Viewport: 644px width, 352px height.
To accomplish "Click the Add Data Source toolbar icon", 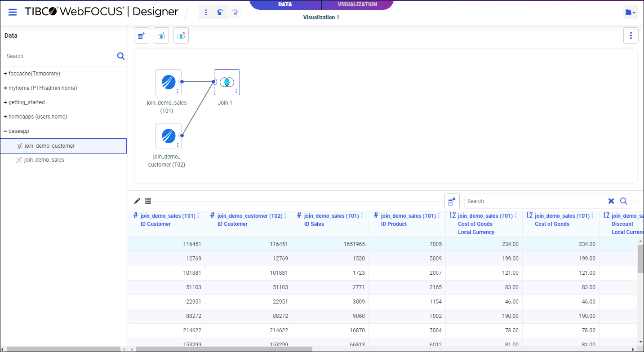I will click(x=142, y=35).
